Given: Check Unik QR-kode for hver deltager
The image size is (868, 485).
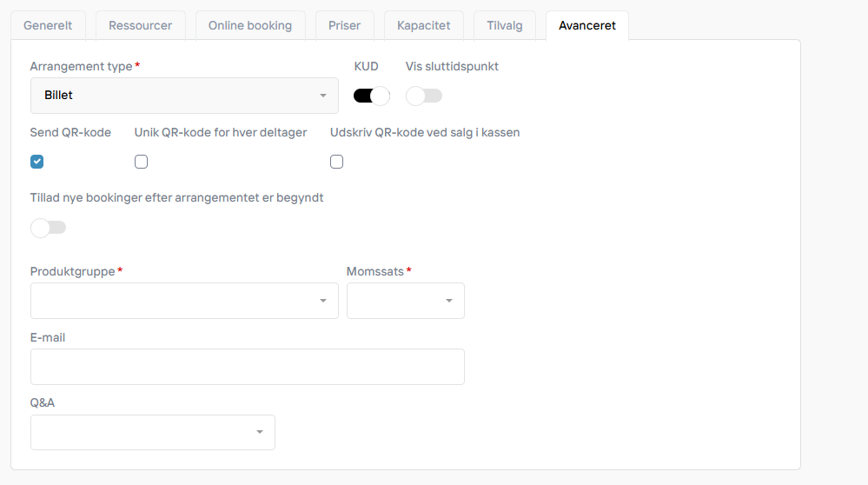Looking at the screenshot, I should tap(141, 162).
